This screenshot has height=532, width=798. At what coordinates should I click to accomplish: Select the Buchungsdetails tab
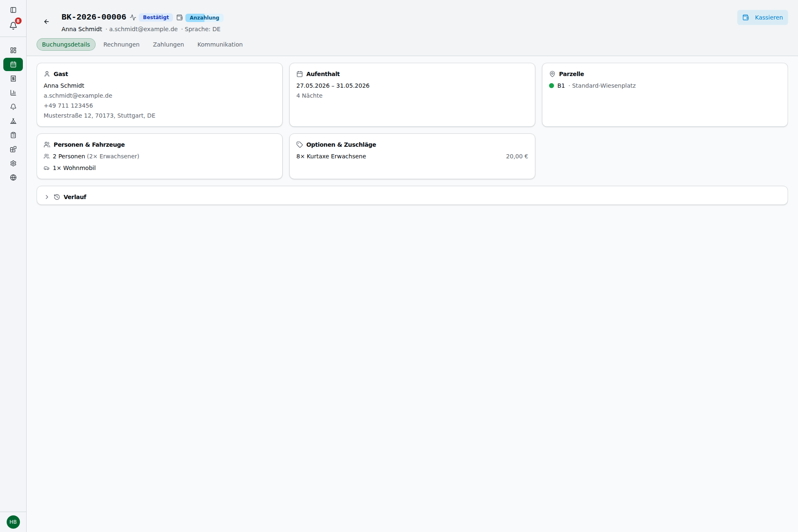click(x=66, y=44)
